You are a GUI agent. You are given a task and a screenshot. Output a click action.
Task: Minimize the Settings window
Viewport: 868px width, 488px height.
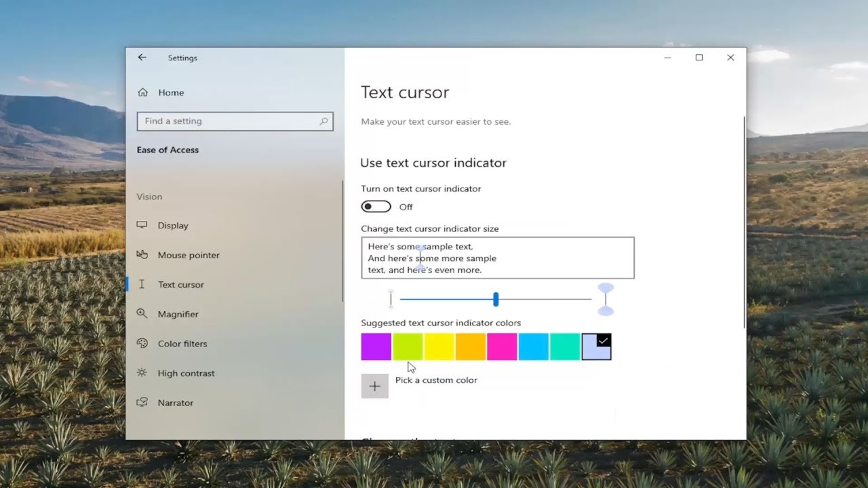(x=668, y=58)
